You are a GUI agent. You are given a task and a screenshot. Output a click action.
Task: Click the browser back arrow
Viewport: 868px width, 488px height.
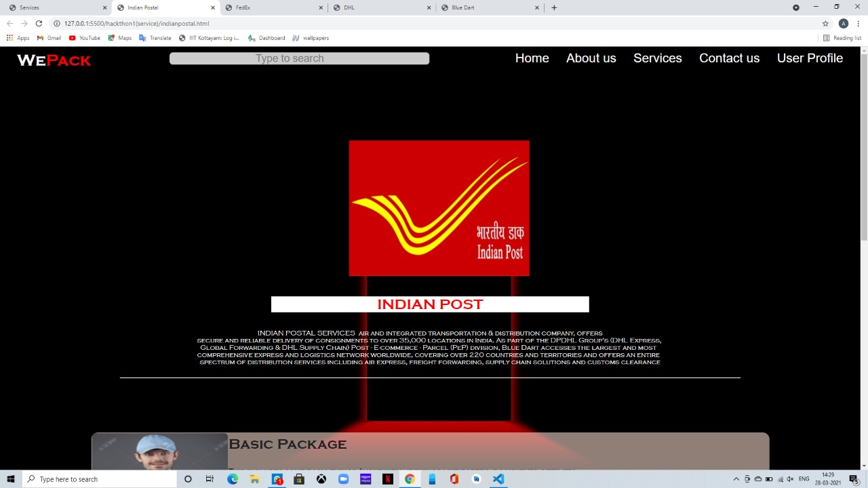[9, 23]
